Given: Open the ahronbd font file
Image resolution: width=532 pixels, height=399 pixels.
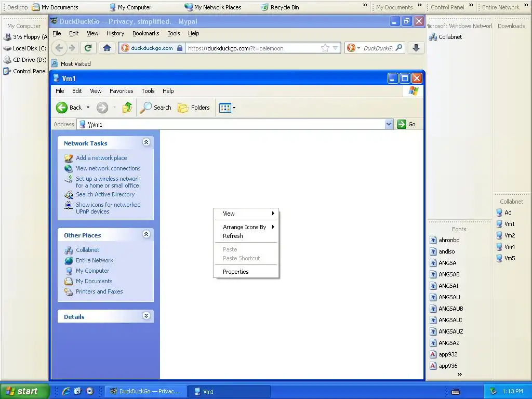Looking at the screenshot, I should click(445, 240).
